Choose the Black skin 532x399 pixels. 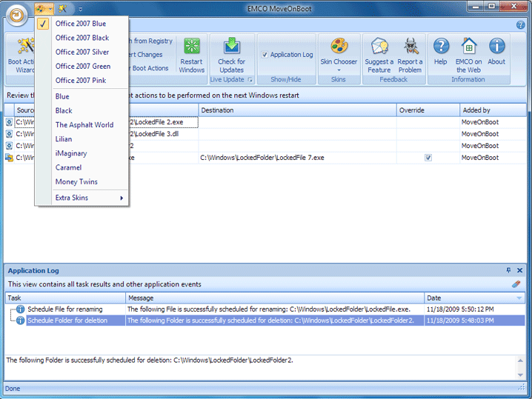[82, 111]
